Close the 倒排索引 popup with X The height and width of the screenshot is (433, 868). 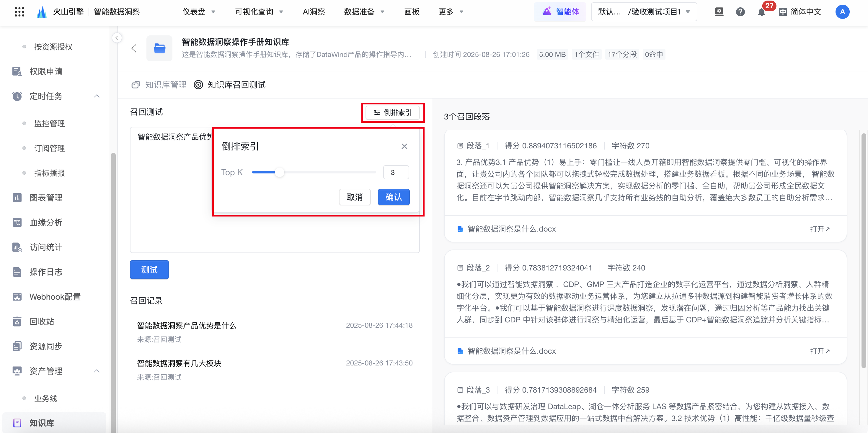[404, 147]
